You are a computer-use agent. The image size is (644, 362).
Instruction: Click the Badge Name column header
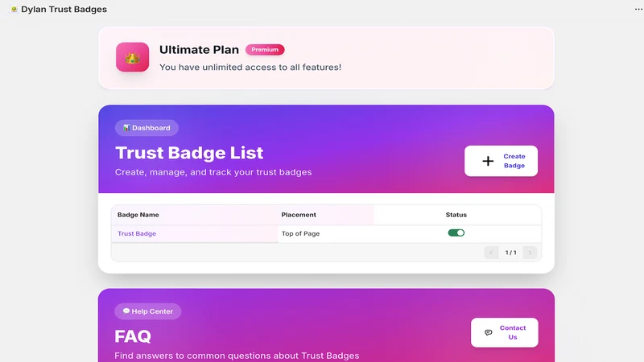138,215
